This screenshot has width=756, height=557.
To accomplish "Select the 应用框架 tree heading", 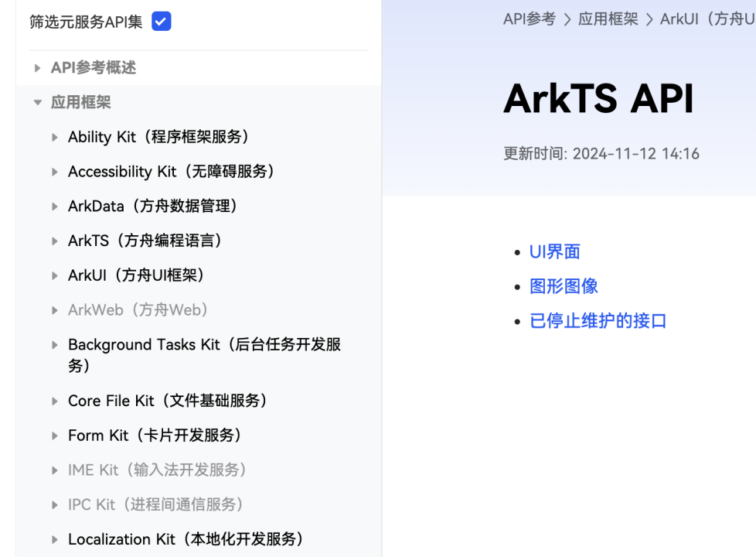I will coord(81,102).
